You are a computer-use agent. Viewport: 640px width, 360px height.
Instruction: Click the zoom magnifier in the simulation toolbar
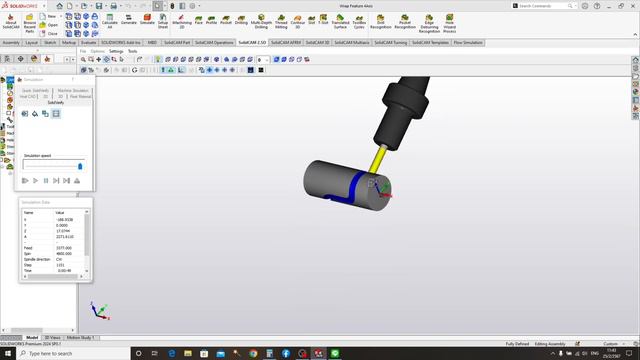coord(83,60)
